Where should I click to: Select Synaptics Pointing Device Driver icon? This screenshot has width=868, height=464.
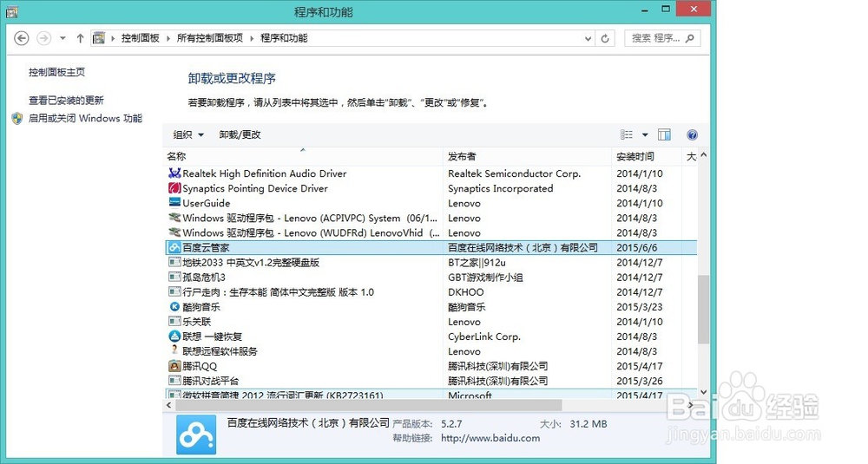174,188
